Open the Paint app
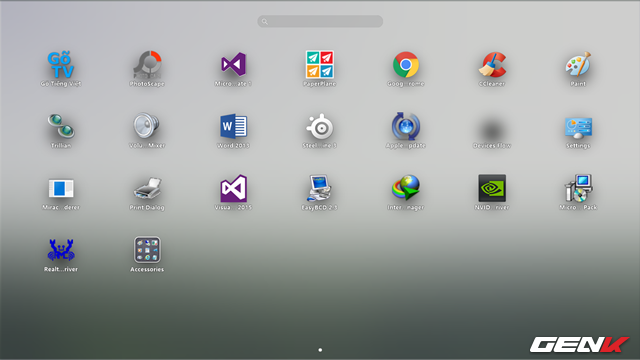Screen dimensions: 640x360 click(x=578, y=64)
